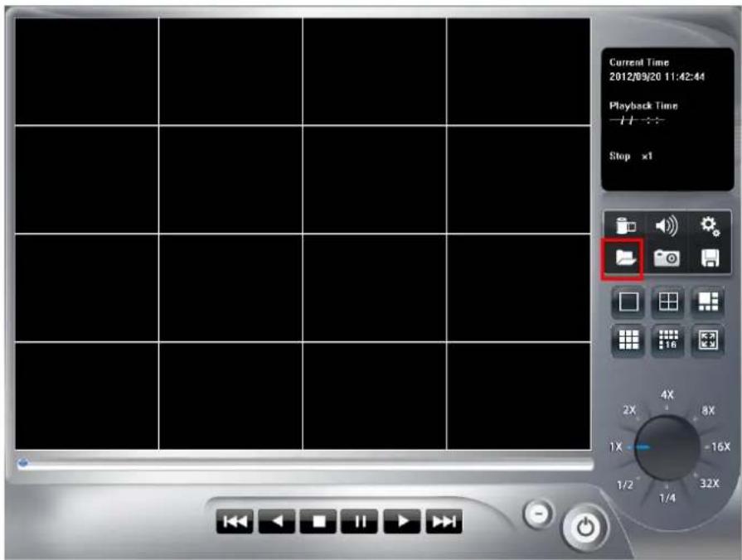
Task: Set speed dial to 4X
Action: (667, 395)
